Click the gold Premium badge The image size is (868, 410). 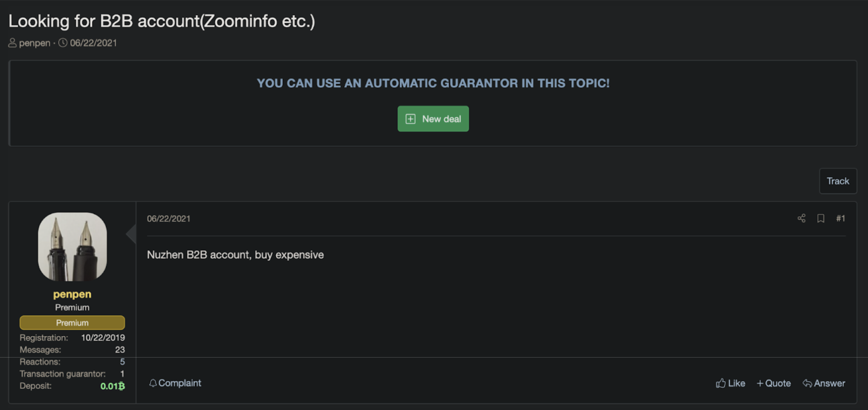click(72, 323)
